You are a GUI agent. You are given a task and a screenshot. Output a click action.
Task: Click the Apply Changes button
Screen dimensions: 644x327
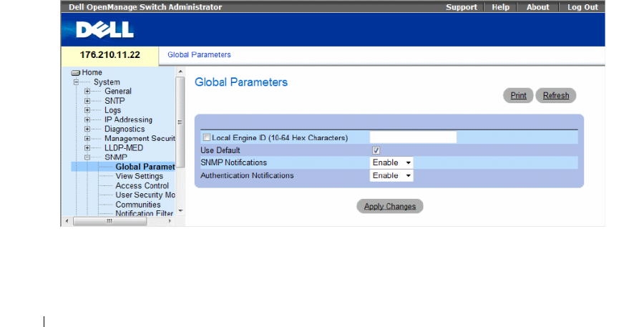click(x=390, y=206)
